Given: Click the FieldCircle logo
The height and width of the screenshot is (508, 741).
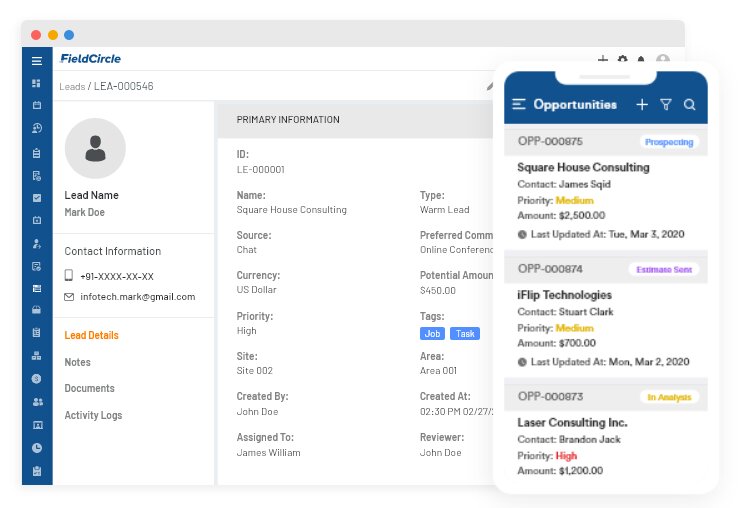Looking at the screenshot, I should click(91, 59).
